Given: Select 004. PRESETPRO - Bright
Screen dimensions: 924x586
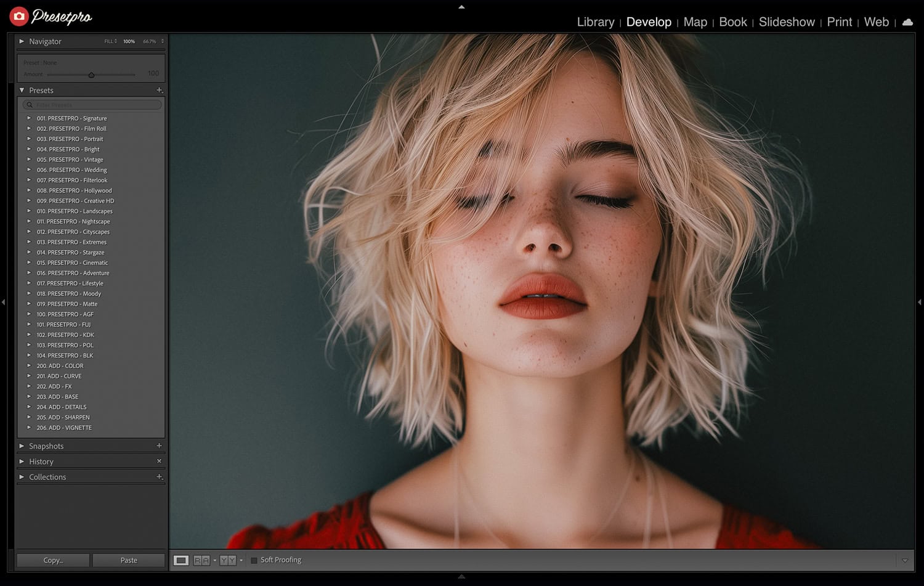Looking at the screenshot, I should pyautogui.click(x=68, y=149).
